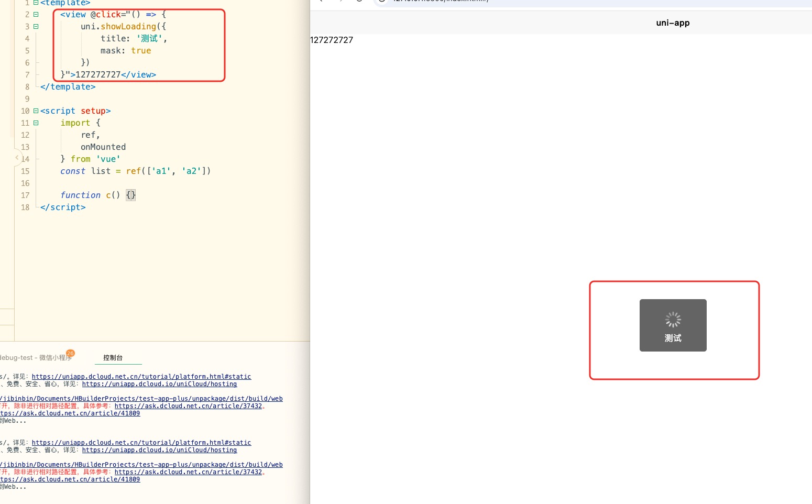Click the loading spinner icon in toast
The height and width of the screenshot is (504, 812).
coord(673,320)
